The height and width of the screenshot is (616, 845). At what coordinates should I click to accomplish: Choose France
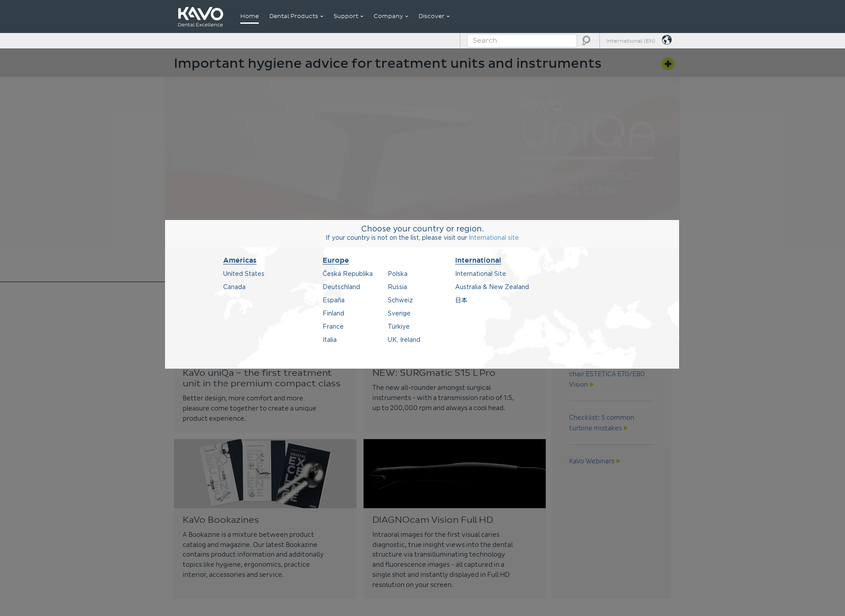tap(333, 326)
